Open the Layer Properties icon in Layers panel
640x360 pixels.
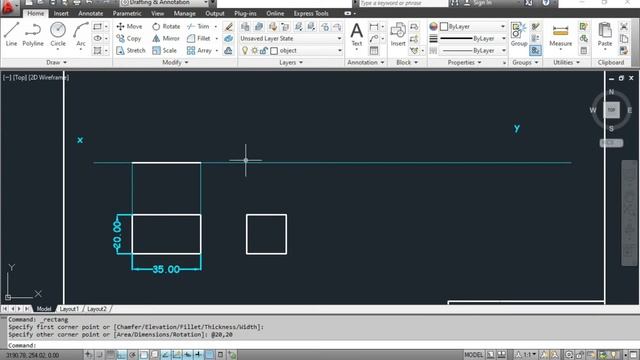[x=245, y=27]
